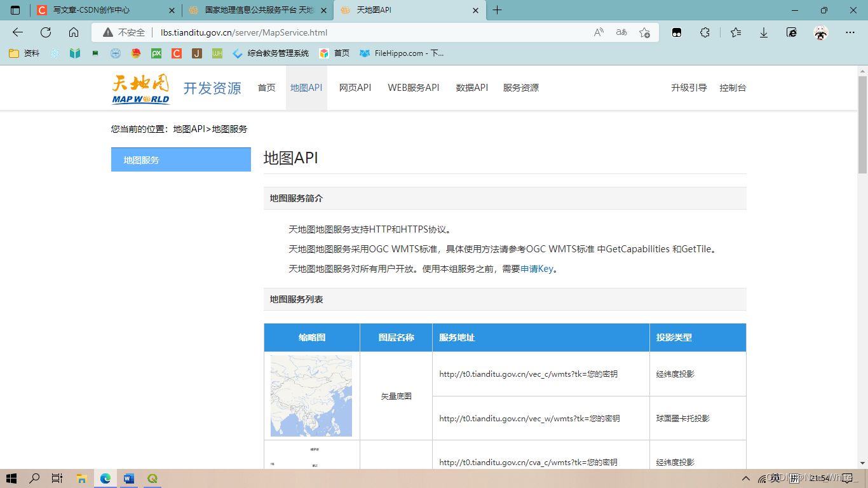Open the profile avatar
Screen dimensions: 868x488
tap(821, 32)
